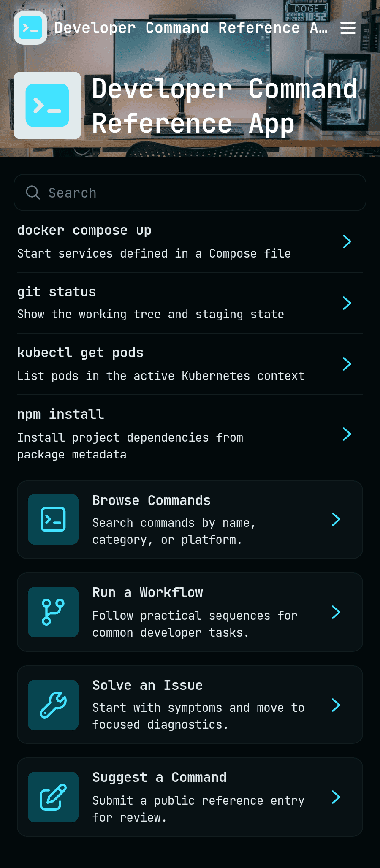Screen dimensions: 380x868
Task: Open the npm install chevron arrow
Action: pos(347,434)
